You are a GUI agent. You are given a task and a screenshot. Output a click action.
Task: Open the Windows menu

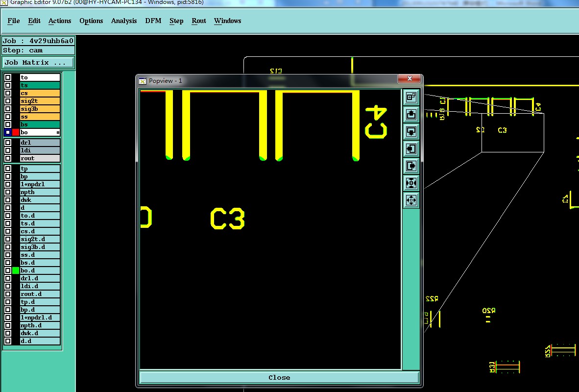pyautogui.click(x=227, y=21)
